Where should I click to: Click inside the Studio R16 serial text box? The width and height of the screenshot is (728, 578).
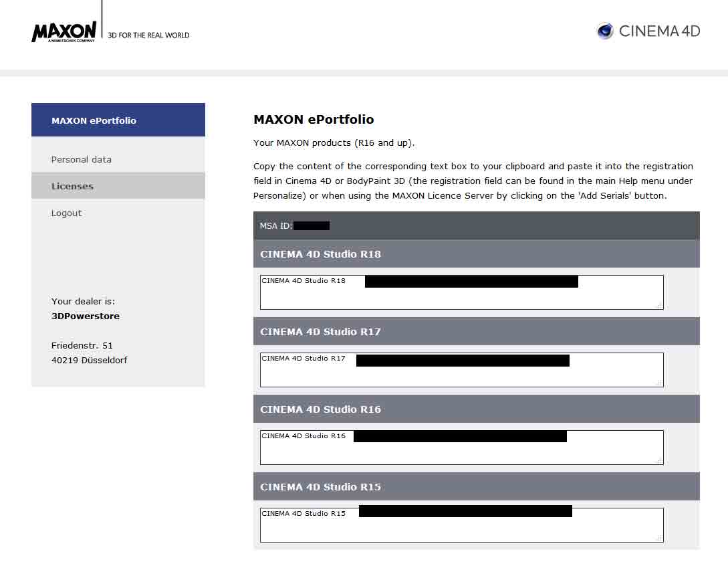coord(461,453)
